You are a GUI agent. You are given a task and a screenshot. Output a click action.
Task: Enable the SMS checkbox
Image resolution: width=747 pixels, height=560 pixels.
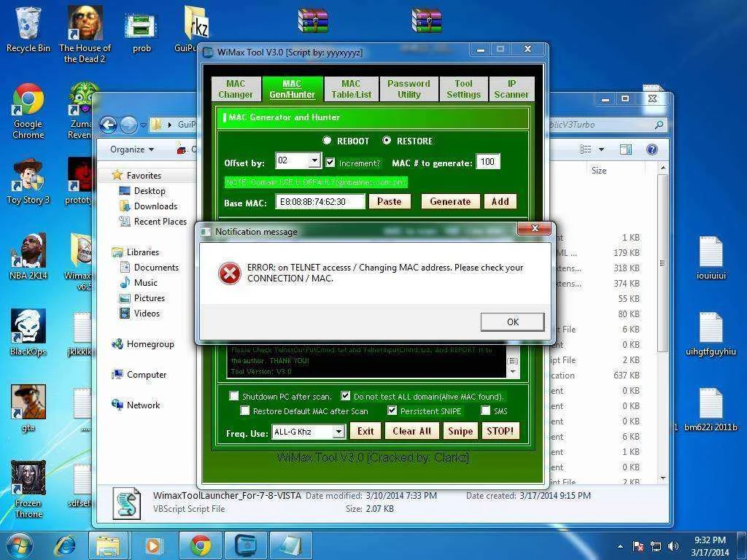(485, 411)
